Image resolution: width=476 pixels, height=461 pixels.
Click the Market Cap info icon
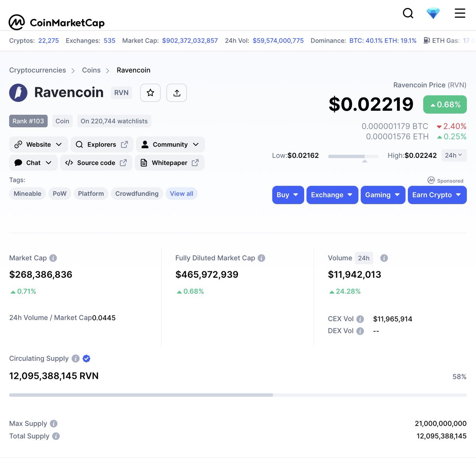pyautogui.click(x=53, y=258)
